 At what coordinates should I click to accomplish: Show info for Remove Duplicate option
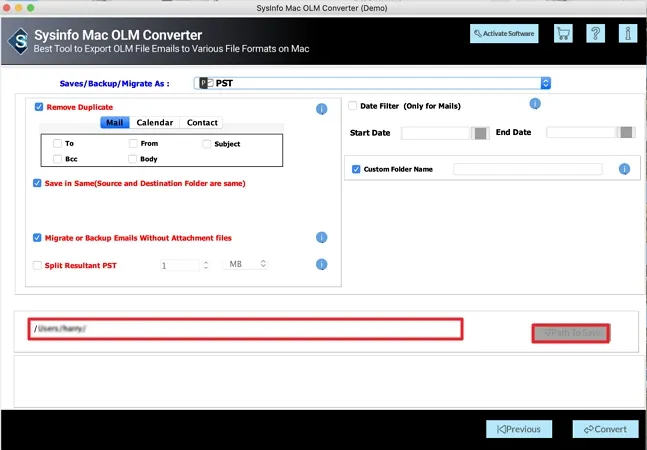(321, 109)
